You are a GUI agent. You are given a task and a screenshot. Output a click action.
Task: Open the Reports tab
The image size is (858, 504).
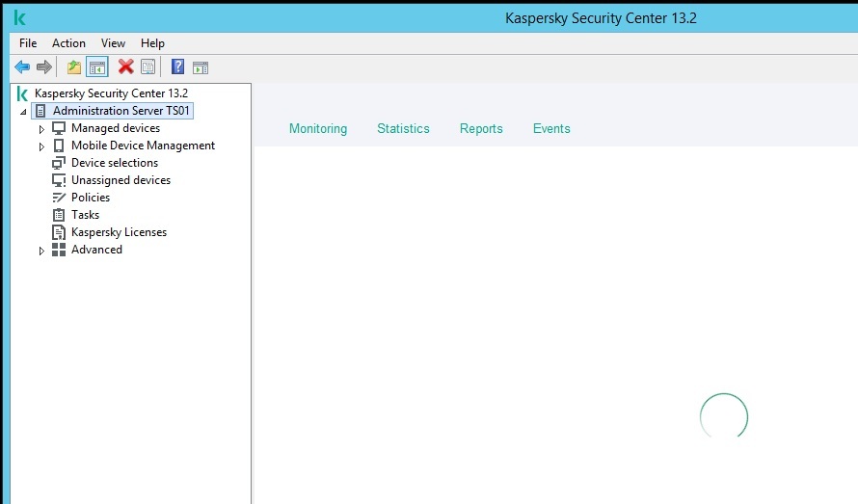click(481, 128)
